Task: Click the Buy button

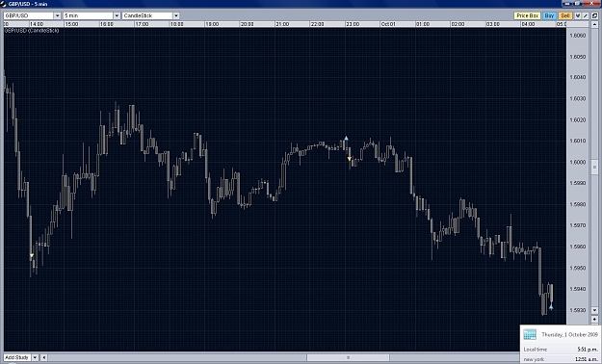Action: tap(549, 15)
